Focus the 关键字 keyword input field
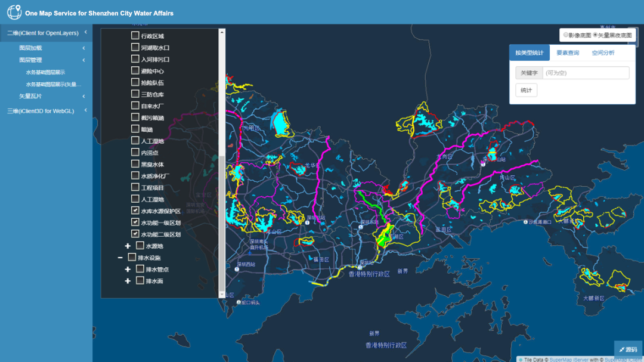Viewport: 644px width, 362px height. [586, 73]
